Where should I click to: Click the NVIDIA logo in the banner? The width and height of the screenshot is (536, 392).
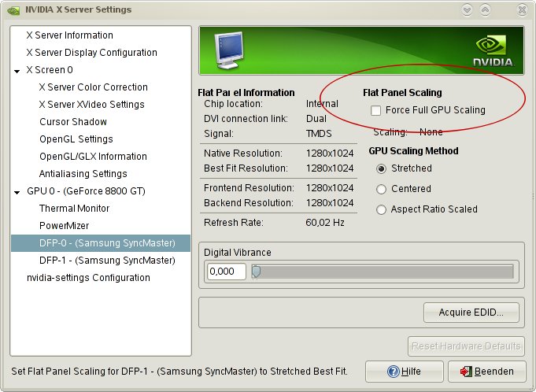[x=493, y=50]
